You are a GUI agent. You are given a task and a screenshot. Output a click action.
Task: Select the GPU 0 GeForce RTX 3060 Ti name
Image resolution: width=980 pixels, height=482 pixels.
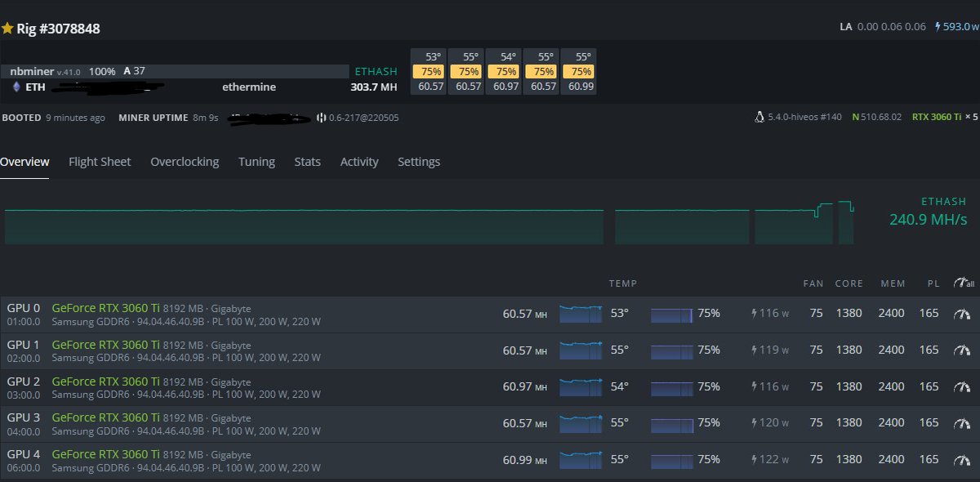[106, 308]
